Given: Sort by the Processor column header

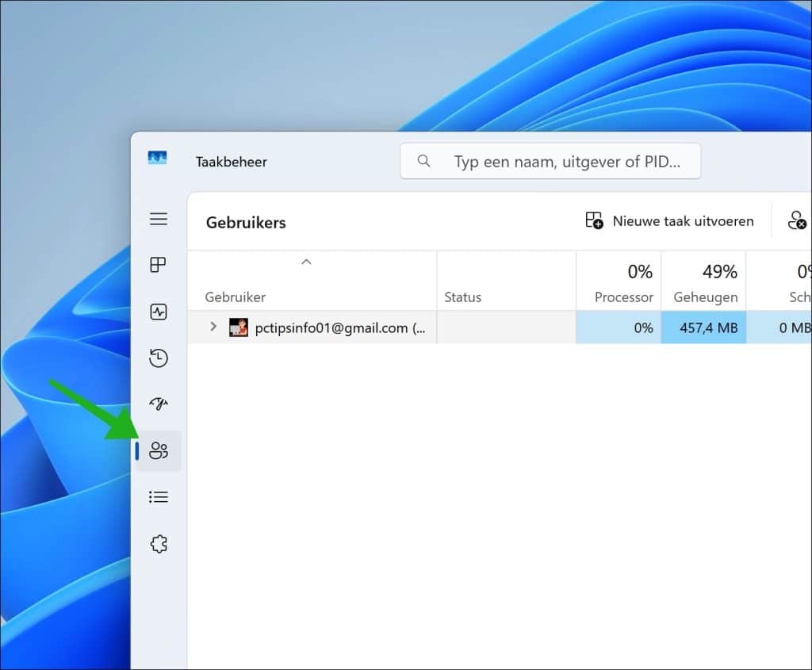Looking at the screenshot, I should pyautogui.click(x=624, y=297).
